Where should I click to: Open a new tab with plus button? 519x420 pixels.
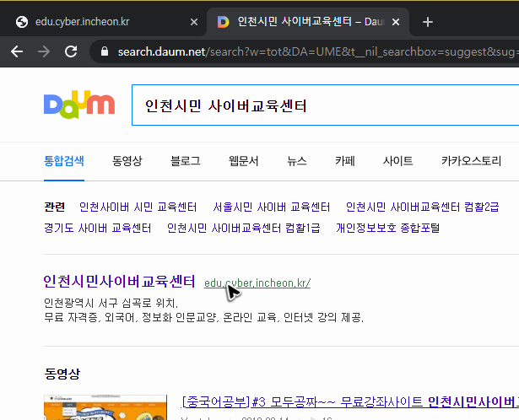[x=428, y=22]
